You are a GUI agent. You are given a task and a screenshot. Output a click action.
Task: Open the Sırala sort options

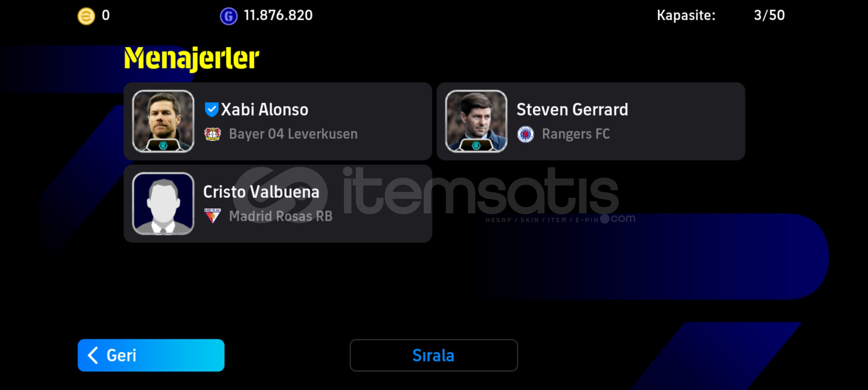[433, 355]
